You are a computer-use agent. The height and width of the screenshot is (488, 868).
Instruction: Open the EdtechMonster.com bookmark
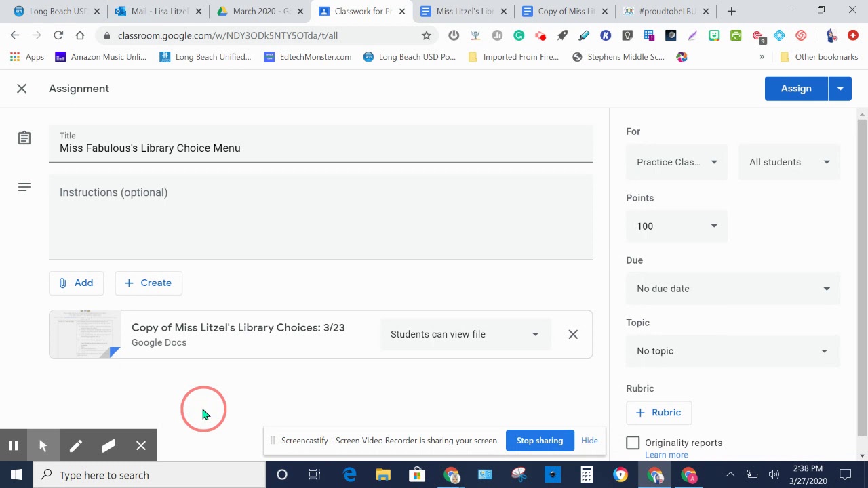pos(308,57)
